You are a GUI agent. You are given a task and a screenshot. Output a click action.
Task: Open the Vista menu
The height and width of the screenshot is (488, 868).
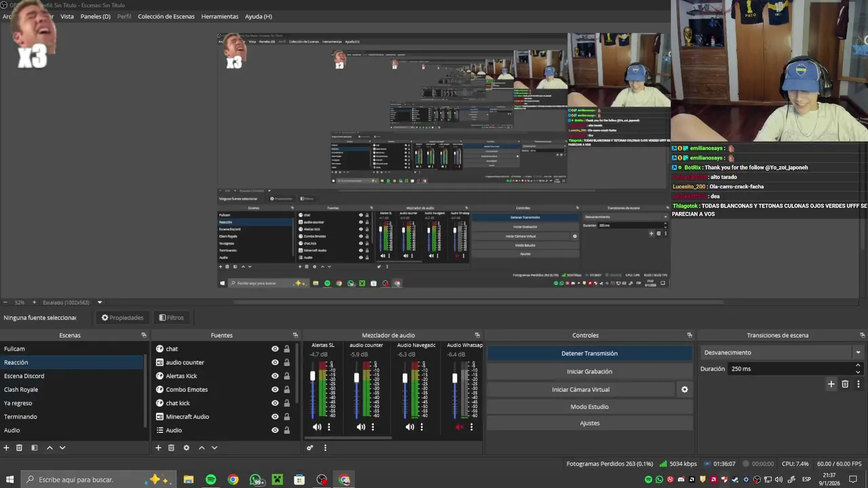[67, 16]
